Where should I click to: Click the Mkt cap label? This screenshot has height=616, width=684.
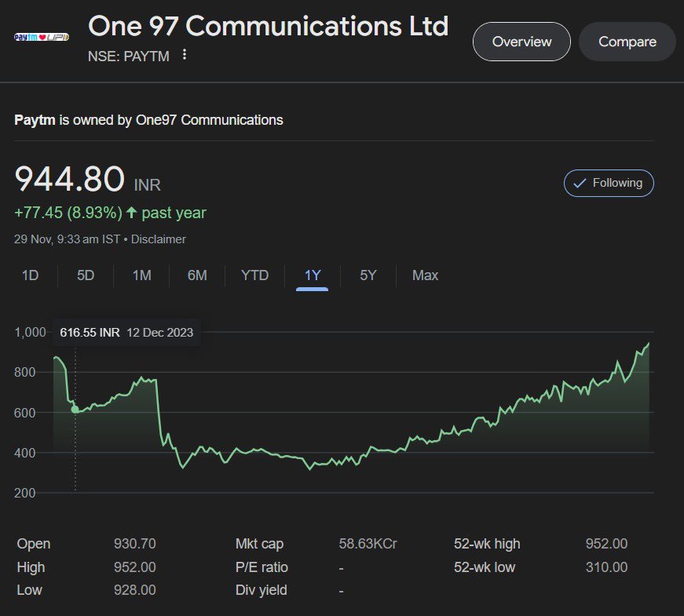pos(260,544)
